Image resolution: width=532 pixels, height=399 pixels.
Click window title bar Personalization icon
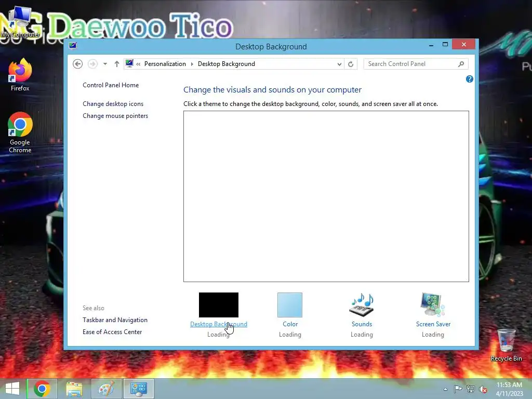[x=73, y=46]
